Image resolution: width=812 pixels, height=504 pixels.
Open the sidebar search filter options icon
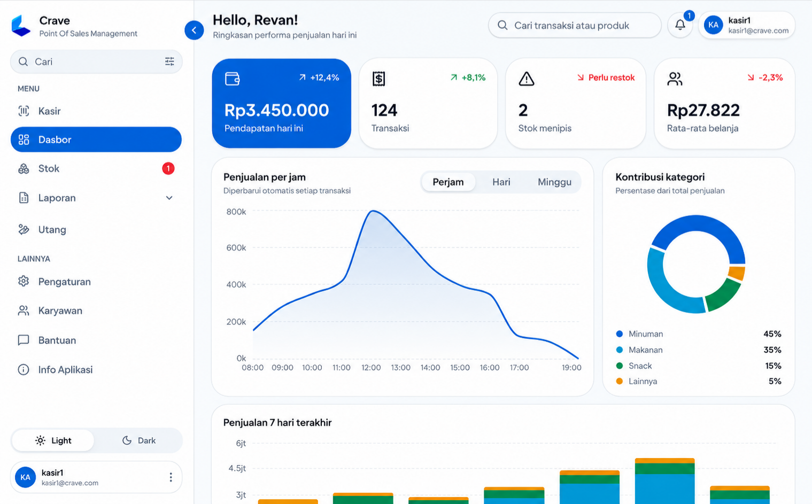point(169,61)
